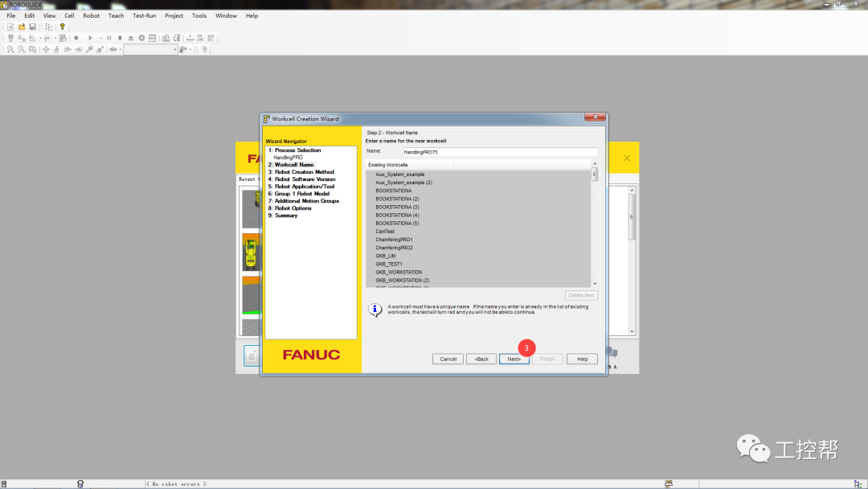
Task: Select '8: Robot Options' step
Action: (290, 208)
